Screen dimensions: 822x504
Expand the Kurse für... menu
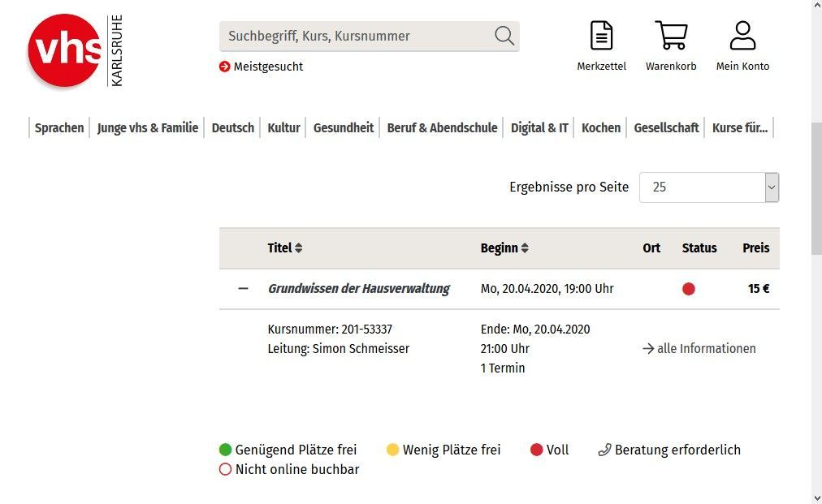point(739,127)
